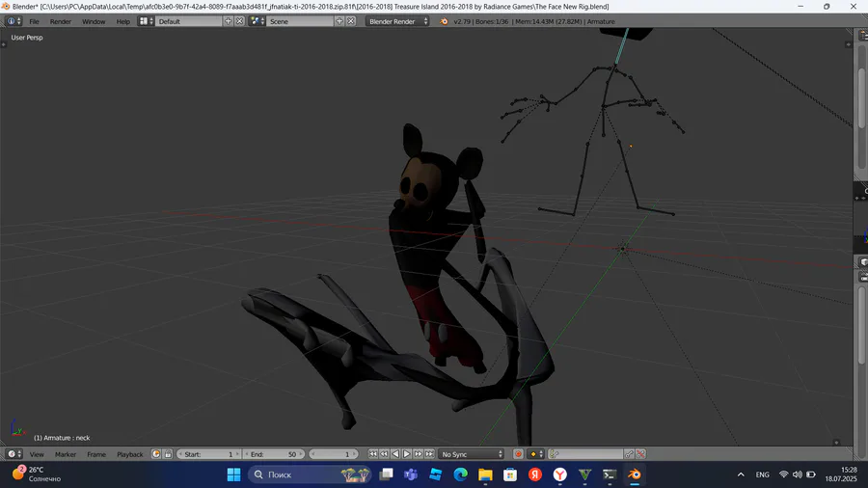Add a new scene
This screenshot has width=868, height=488.
tap(339, 21)
